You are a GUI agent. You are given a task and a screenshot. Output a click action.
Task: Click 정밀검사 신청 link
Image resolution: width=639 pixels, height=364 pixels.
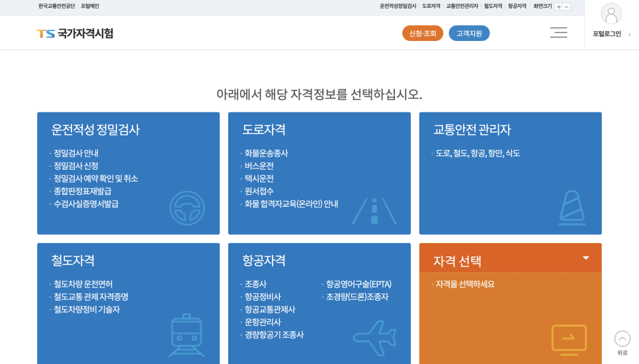point(76,166)
